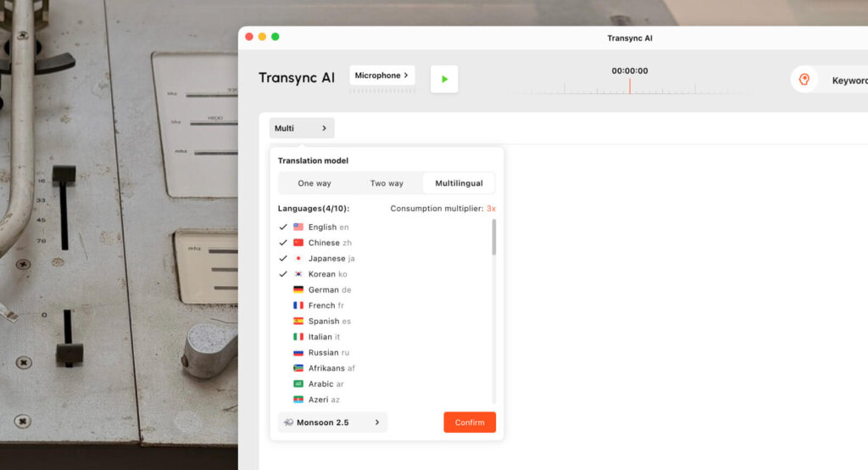This screenshot has width=868, height=470.
Task: Click the microphone input level meter
Action: (382, 91)
